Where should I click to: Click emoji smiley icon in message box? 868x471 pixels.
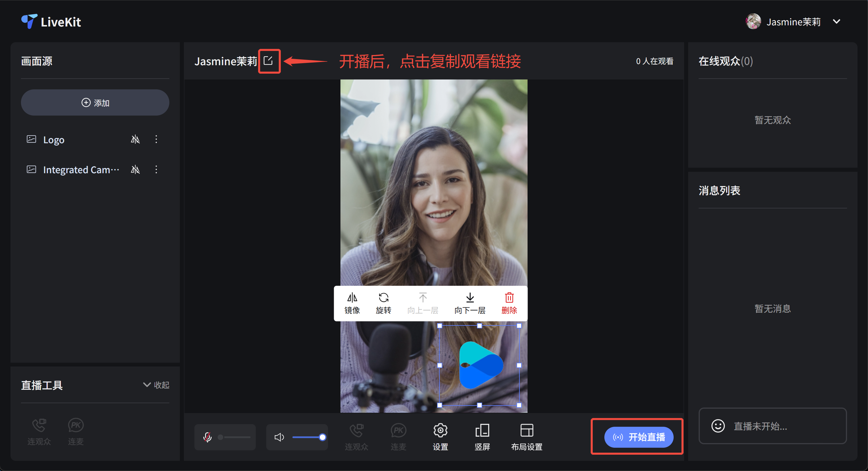718,426
